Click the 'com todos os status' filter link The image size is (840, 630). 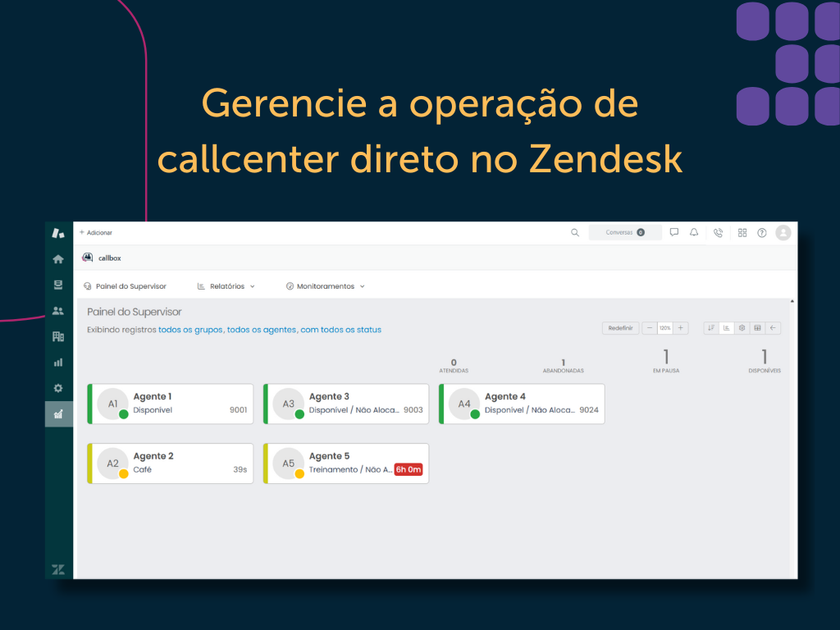pos(340,330)
